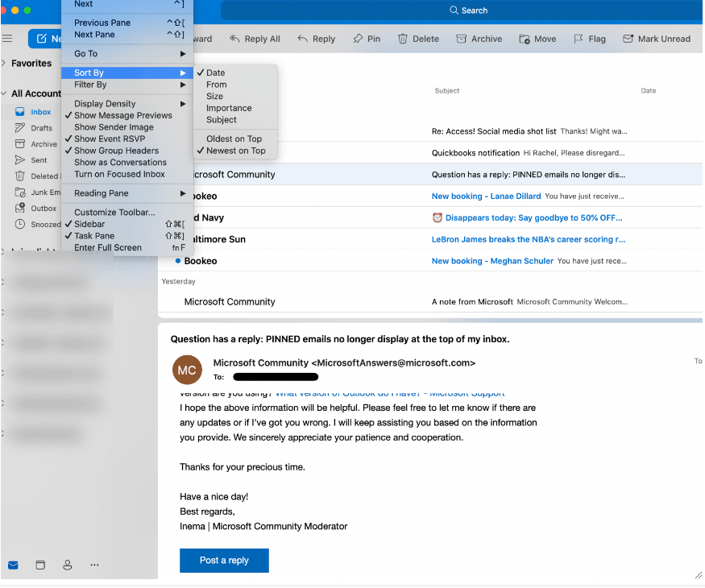705x588 pixels.
Task: Switch to Calendar using the bottom sidebar icon
Action: click(x=40, y=565)
